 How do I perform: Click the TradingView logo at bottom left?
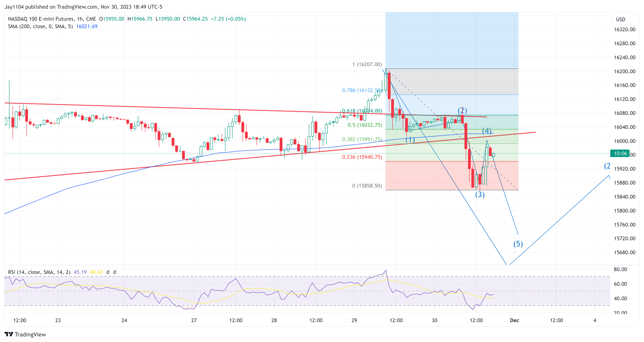pyautogui.click(x=25, y=334)
